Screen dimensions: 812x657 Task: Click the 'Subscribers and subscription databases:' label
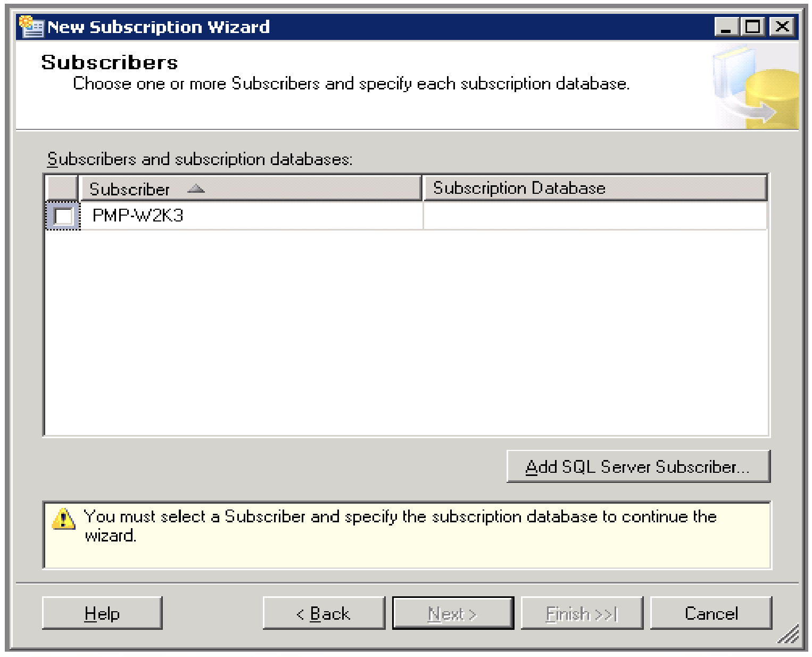[200, 159]
